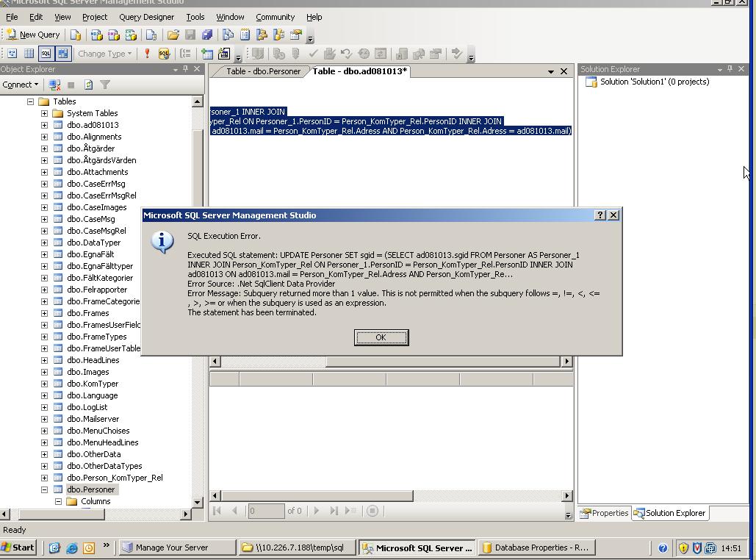Switch to the Table - dbo.Personer tab
The image size is (756, 560).
263,71
